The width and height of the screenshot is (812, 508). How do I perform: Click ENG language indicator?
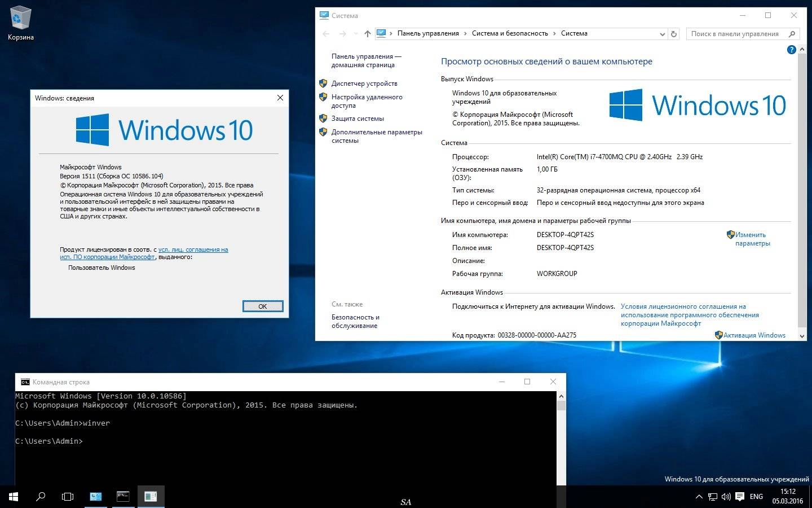[756, 497]
